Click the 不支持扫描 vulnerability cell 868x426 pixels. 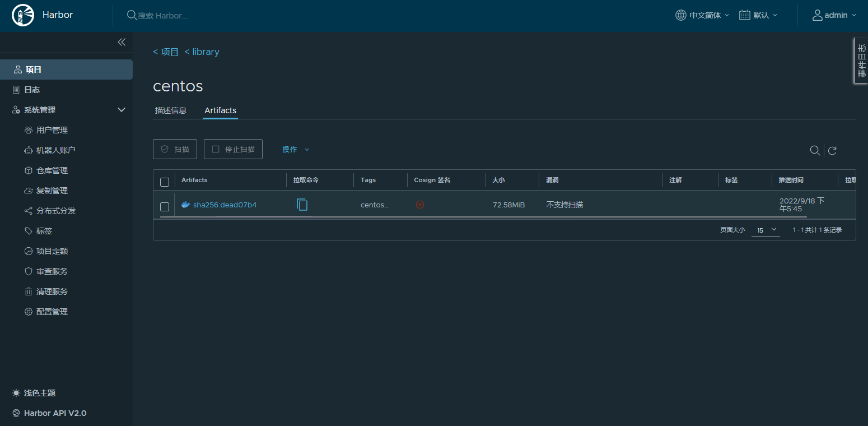pos(564,205)
